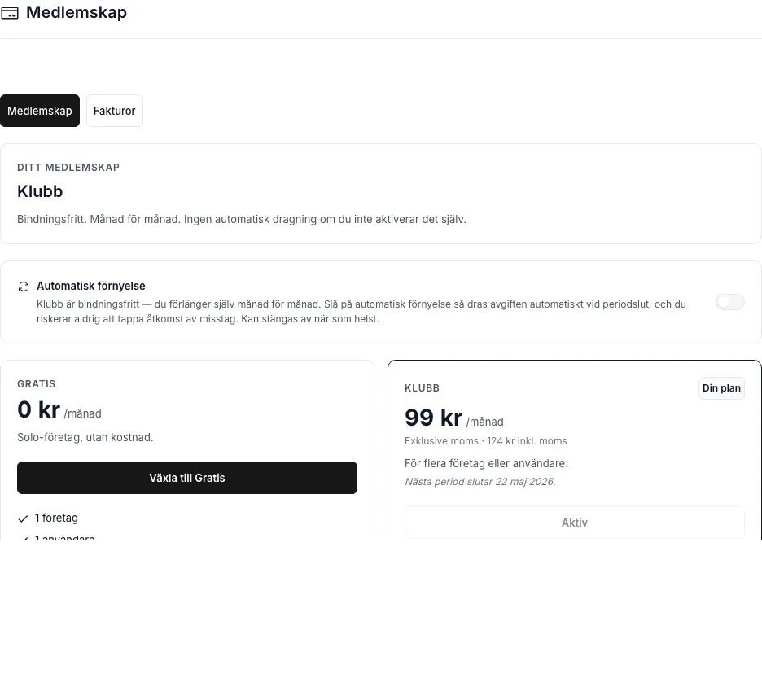
Task: Click the Solo-företag, utan kostnad text
Action: point(85,438)
